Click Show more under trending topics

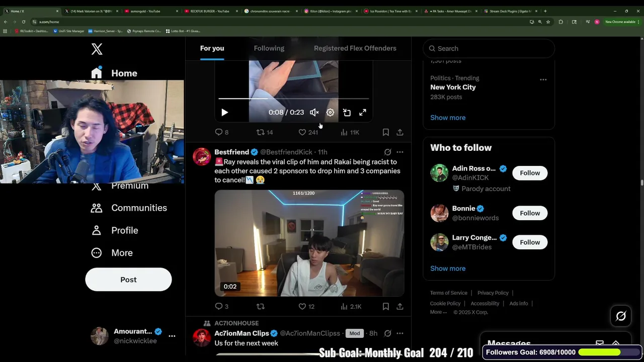448,118
